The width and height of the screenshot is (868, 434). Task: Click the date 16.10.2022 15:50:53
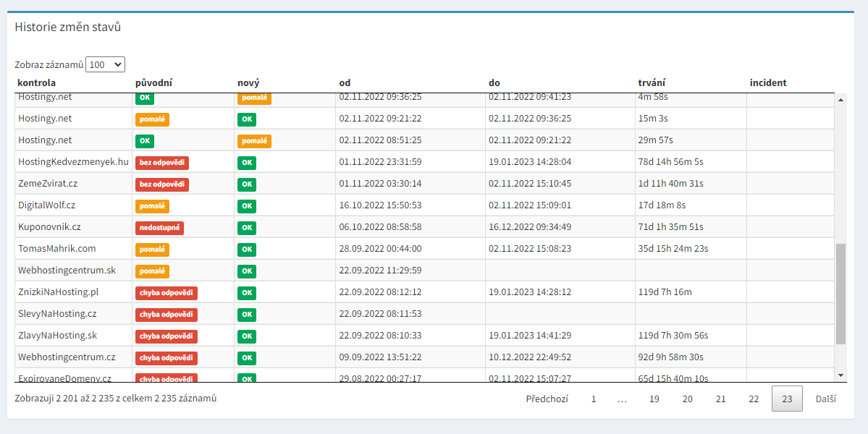(x=380, y=205)
